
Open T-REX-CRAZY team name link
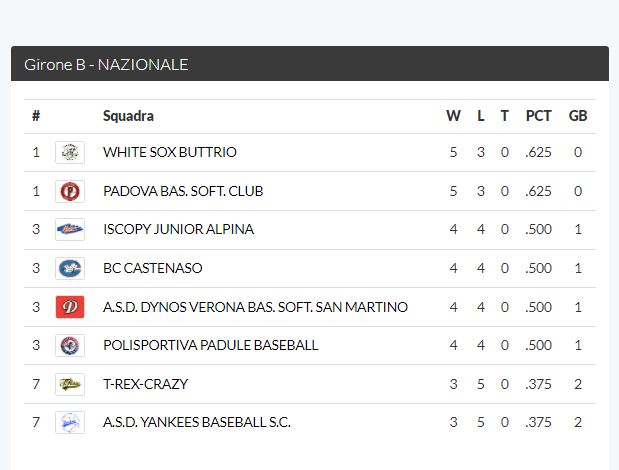pos(146,384)
